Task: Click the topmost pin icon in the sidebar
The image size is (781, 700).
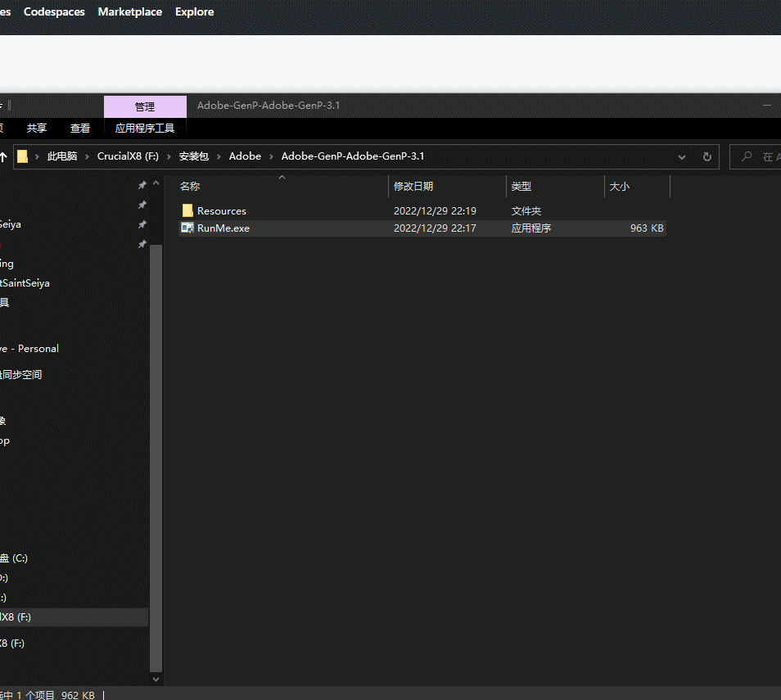Action: click(142, 185)
